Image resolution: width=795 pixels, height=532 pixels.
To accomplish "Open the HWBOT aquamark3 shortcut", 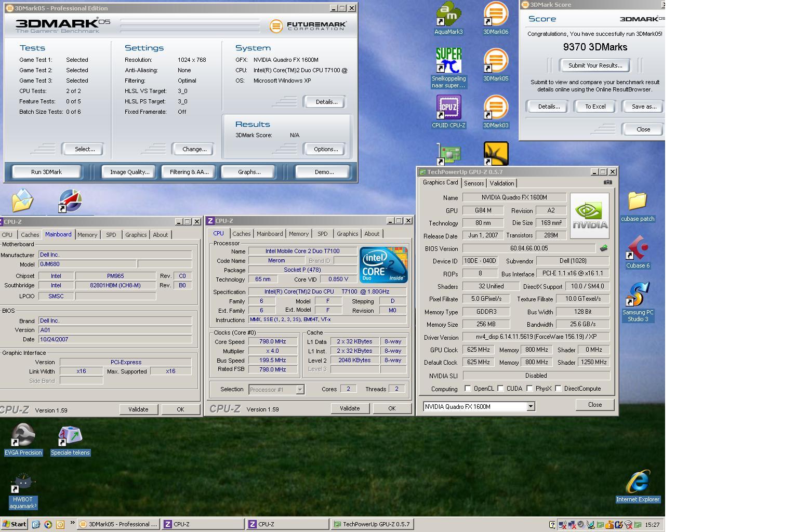I will pyautogui.click(x=23, y=491).
